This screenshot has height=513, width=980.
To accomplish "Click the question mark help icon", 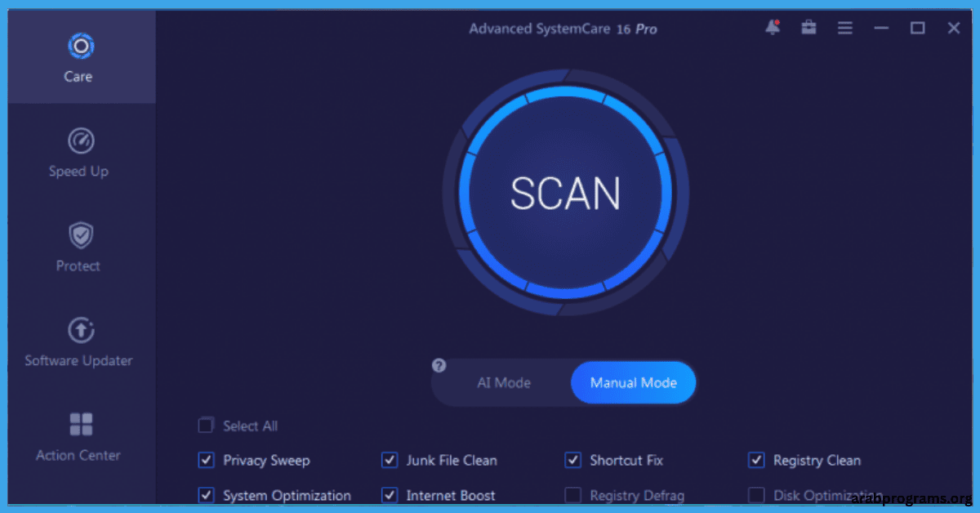I will coord(439,365).
